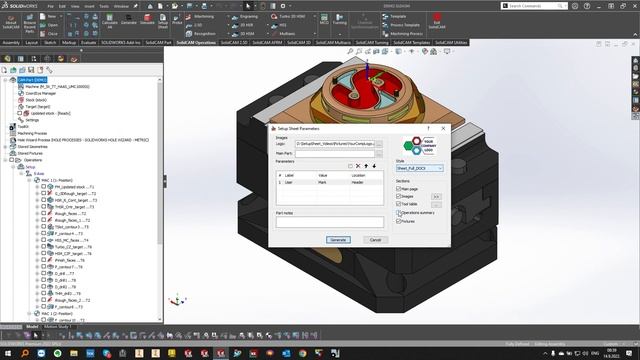Toggle the Images section checkbox
The image size is (640, 360).
[398, 196]
